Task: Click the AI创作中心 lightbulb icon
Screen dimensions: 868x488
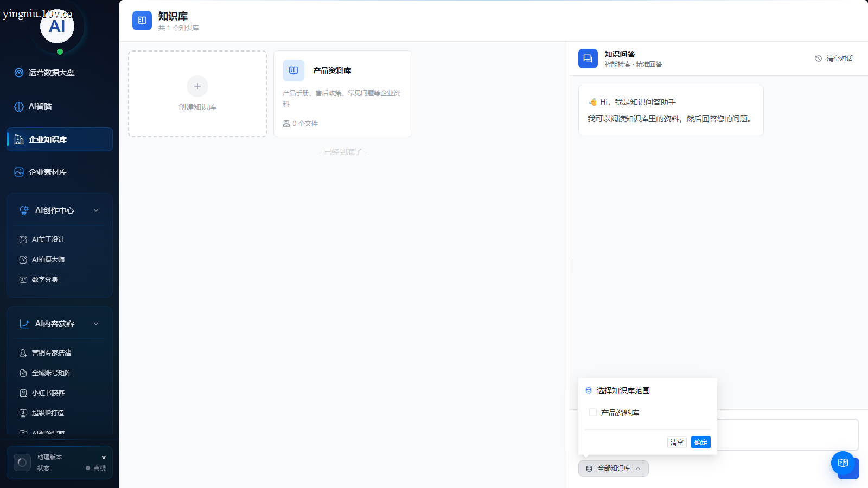Action: tap(24, 210)
